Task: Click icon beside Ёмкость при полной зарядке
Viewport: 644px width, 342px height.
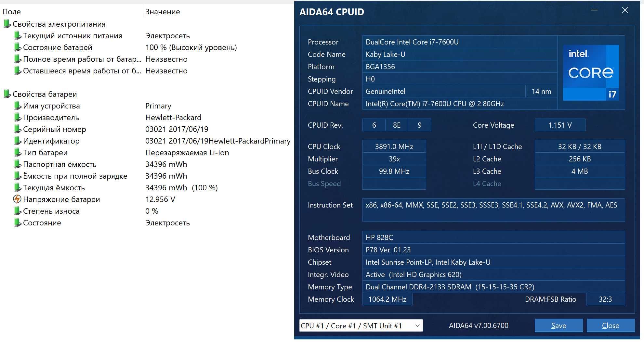Action: (18, 176)
